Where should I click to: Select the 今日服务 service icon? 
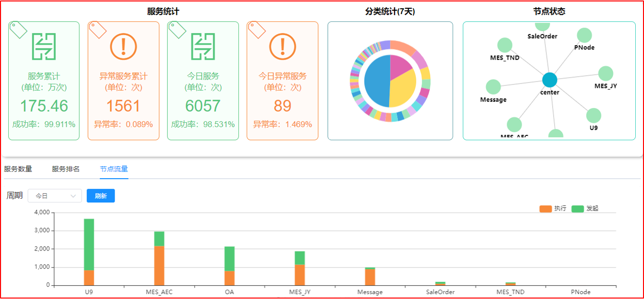click(203, 46)
